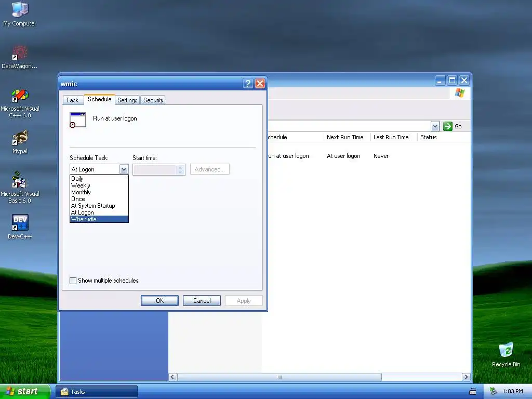Screen dimensions: 532x399
Task: Select the 'At user logon' next run cell
Action: 343,156
